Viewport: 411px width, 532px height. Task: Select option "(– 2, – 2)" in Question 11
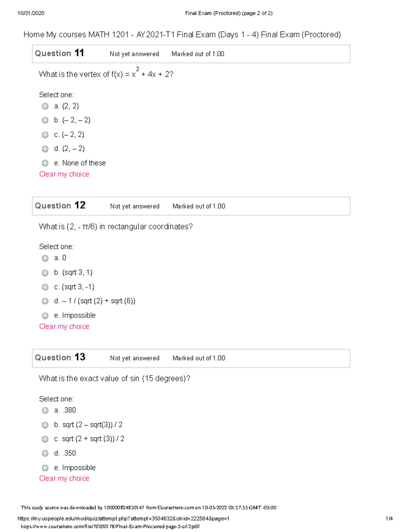(45, 120)
